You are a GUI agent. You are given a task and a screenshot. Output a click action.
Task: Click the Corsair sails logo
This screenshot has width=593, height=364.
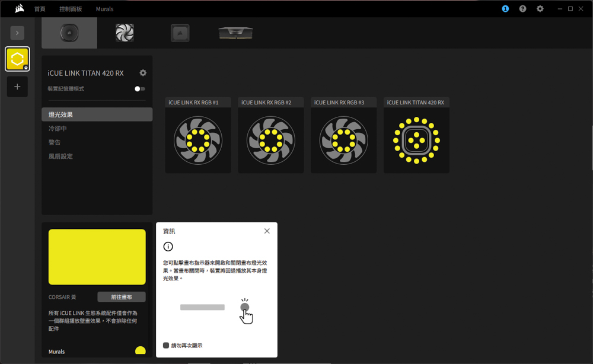pyautogui.click(x=20, y=9)
